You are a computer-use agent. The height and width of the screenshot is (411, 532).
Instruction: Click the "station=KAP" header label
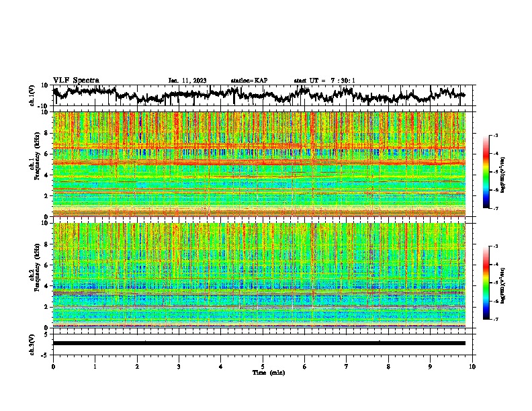pos(249,81)
